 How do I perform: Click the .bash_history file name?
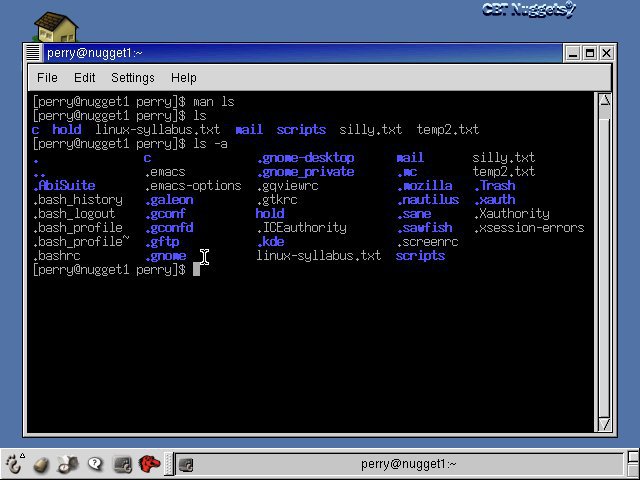pos(78,200)
